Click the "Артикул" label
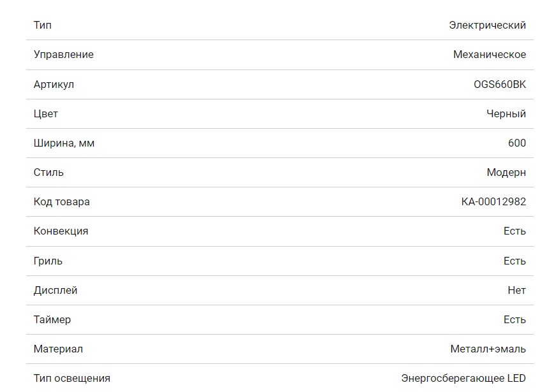 tap(54, 84)
